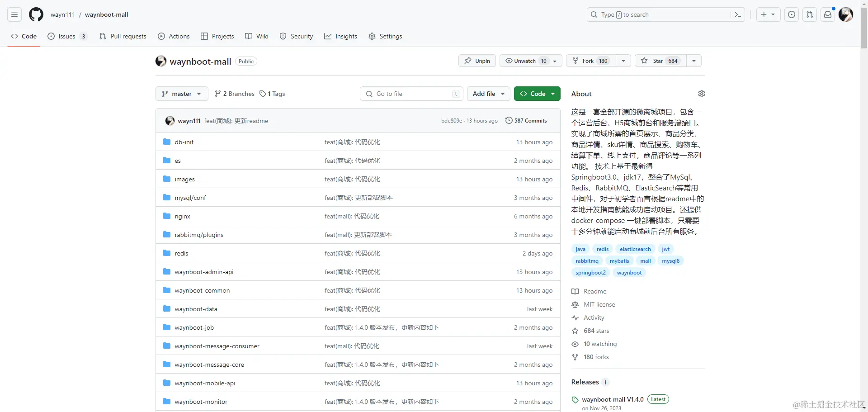View the 1 Tags link
The height and width of the screenshot is (412, 868).
coord(272,94)
